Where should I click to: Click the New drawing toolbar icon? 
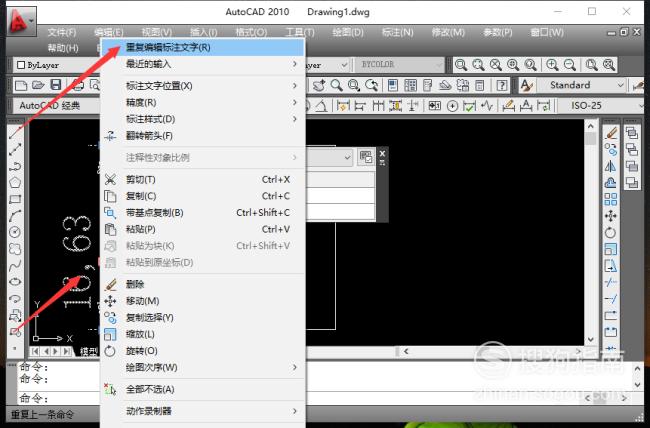pyautogui.click(x=21, y=85)
